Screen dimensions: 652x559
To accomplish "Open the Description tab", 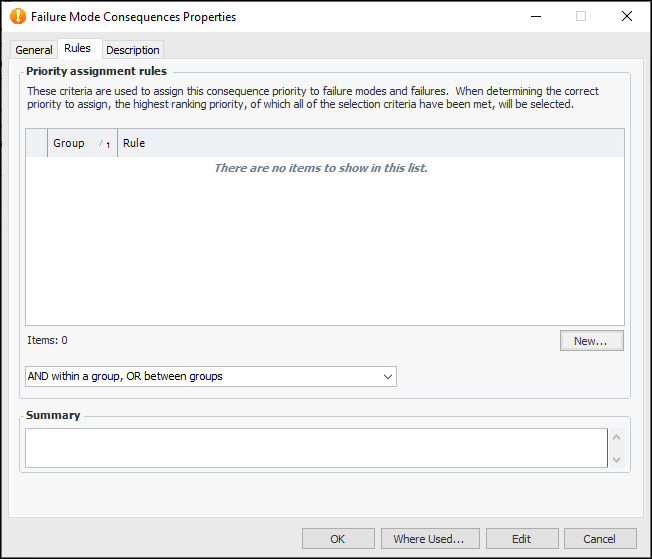I will pyautogui.click(x=133, y=50).
